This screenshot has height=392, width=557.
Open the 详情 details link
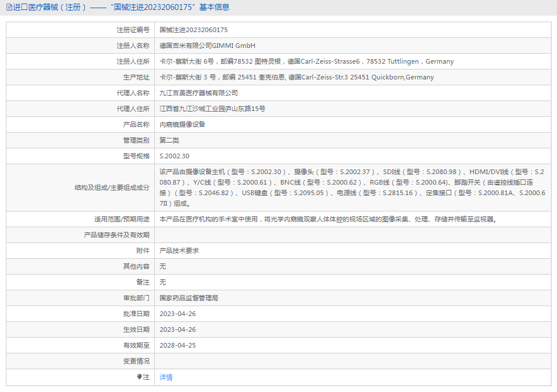click(x=166, y=377)
